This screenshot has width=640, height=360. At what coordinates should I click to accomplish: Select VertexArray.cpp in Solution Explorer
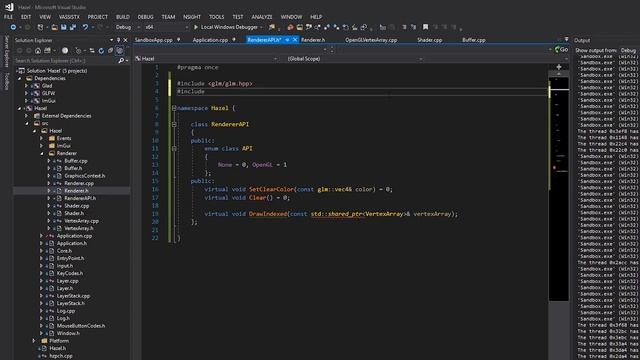click(82, 221)
